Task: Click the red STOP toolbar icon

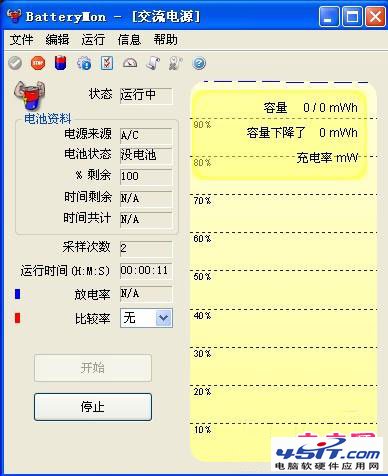Action: tap(38, 63)
